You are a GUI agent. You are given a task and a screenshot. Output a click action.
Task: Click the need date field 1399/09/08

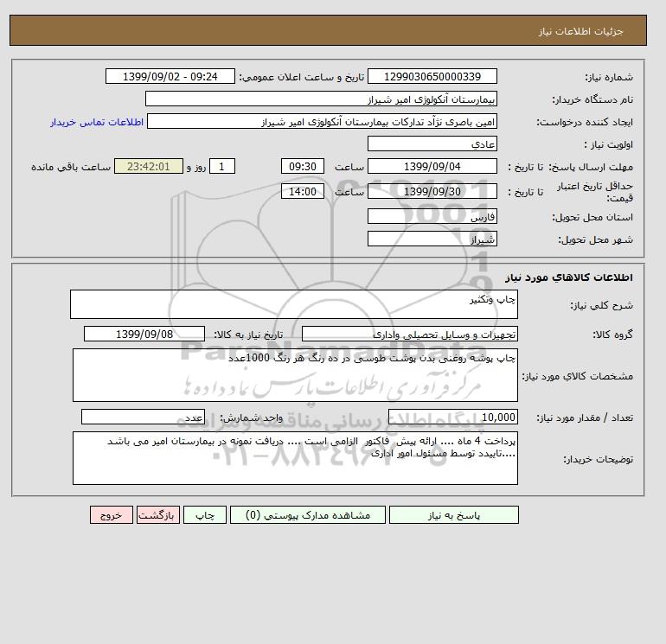tap(144, 334)
